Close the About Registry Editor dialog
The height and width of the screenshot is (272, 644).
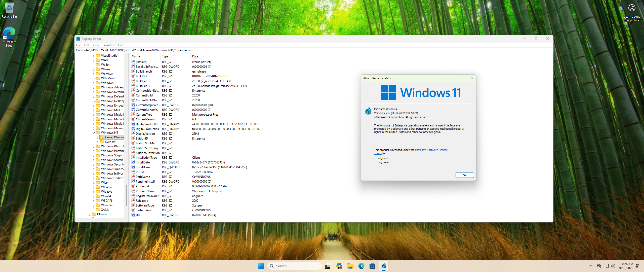472,78
